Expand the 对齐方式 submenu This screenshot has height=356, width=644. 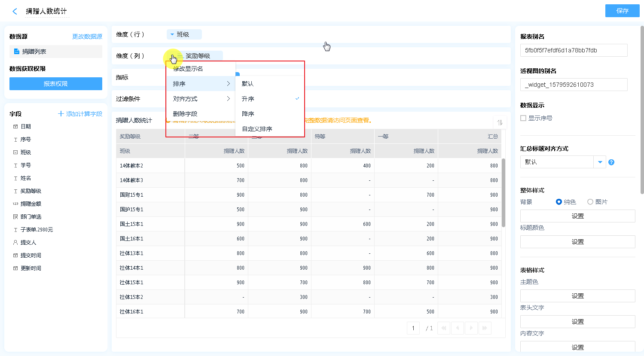[x=201, y=99]
